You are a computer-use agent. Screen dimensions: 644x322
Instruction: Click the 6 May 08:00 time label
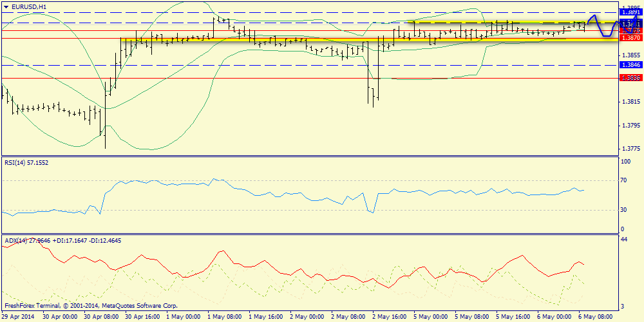594,317
